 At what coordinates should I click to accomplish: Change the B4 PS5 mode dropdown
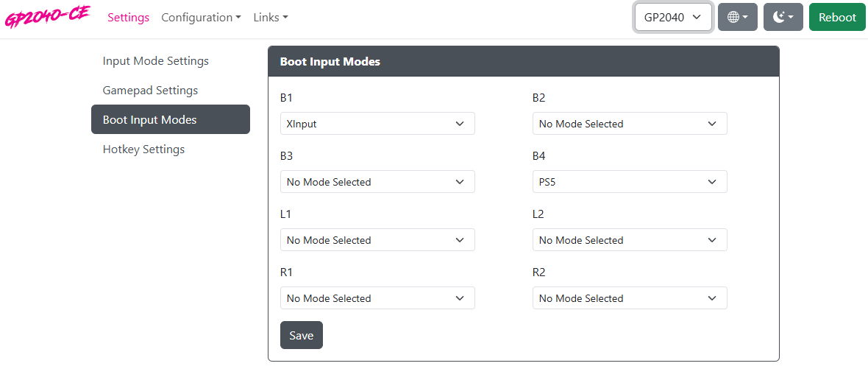click(630, 182)
